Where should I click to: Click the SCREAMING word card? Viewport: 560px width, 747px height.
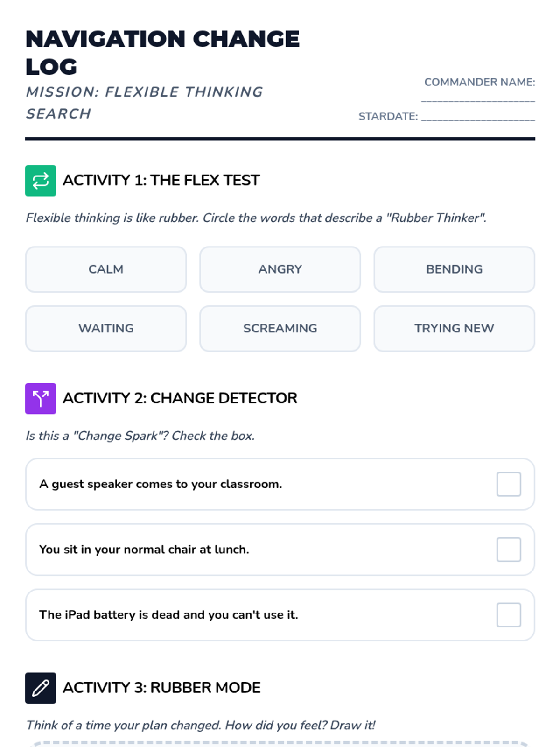[x=280, y=329]
